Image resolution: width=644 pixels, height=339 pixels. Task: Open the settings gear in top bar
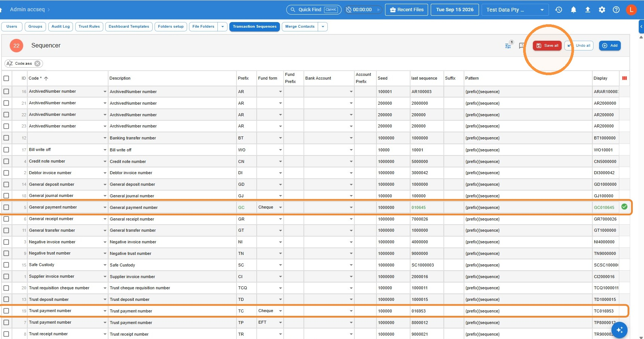(x=602, y=10)
